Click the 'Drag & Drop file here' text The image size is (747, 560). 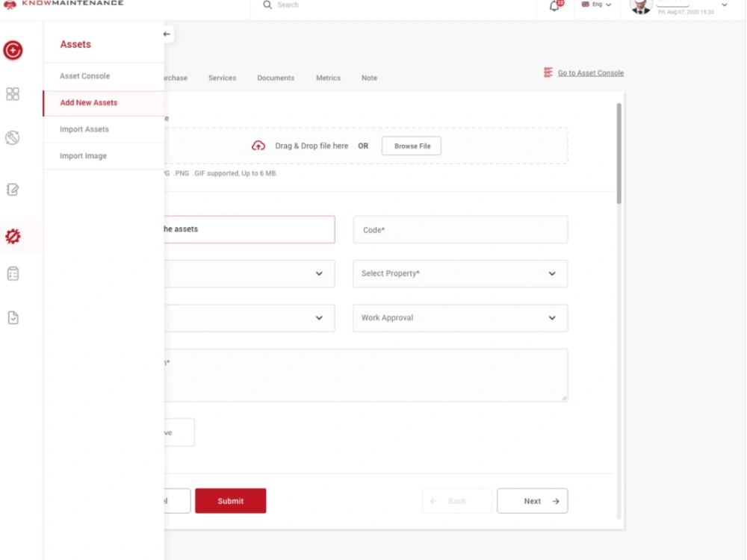click(x=311, y=146)
